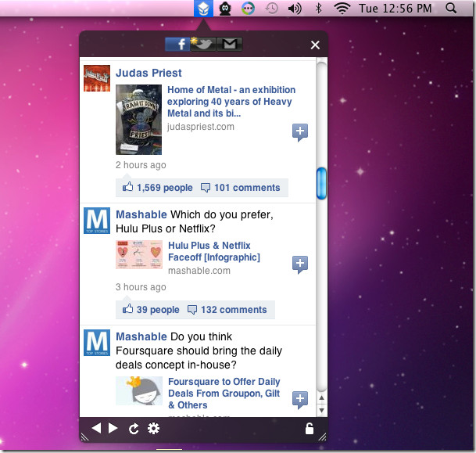The image size is (476, 453).
Task: Open Mashable name on Hulu Plus post
Action: coord(141,214)
